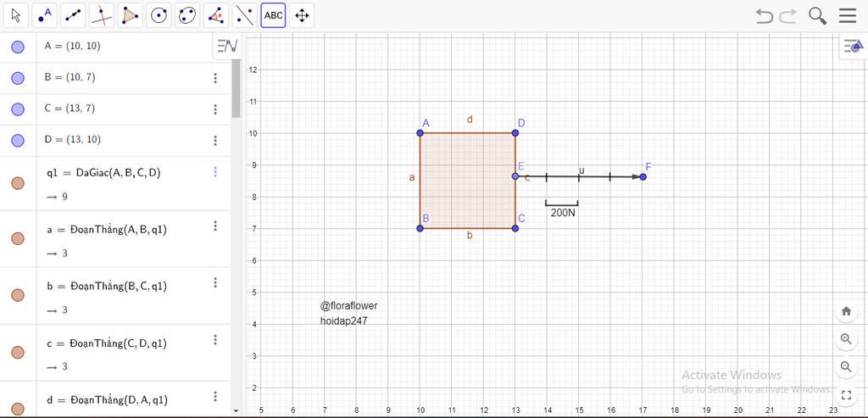This screenshot has width=868, height=418.
Task: Select the Line through two points tool
Action: click(73, 15)
